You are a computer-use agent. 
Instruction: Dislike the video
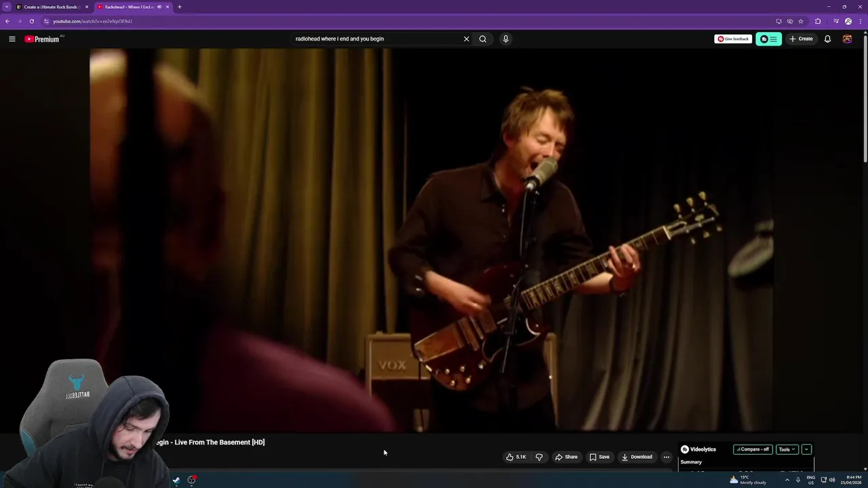[539, 457]
